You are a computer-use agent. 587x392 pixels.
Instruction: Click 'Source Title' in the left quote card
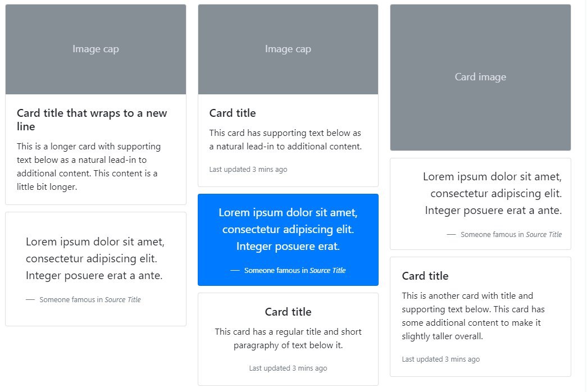[123, 299]
